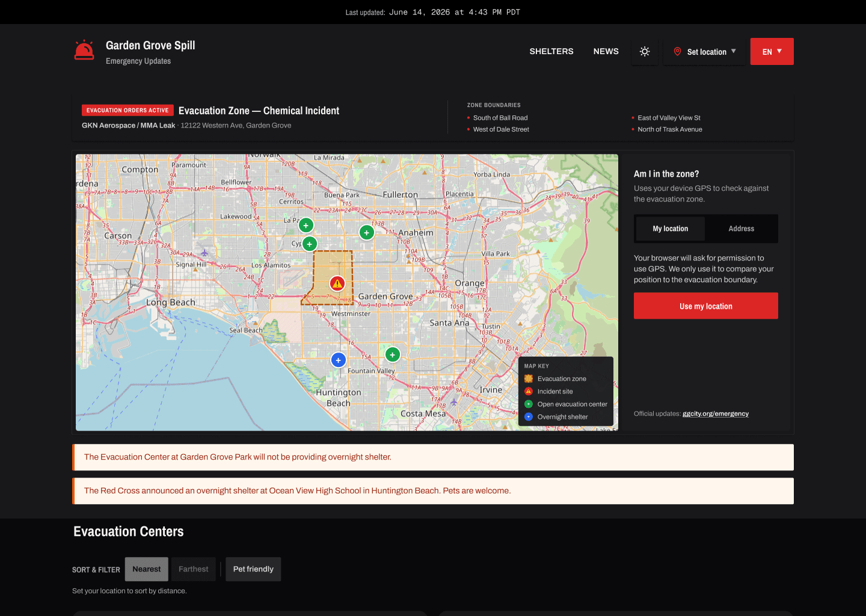This screenshot has height=616, width=866.
Task: Open the ggcity.org/emergency link
Action: coord(716,414)
